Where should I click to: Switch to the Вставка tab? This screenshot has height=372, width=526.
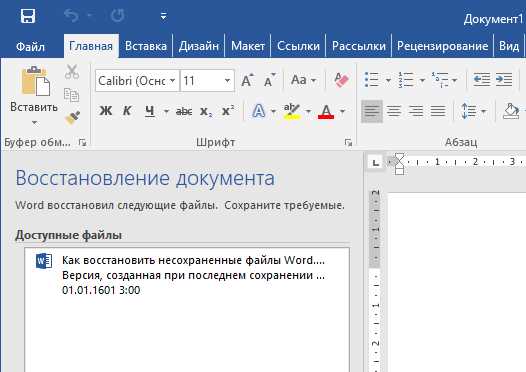tap(146, 46)
